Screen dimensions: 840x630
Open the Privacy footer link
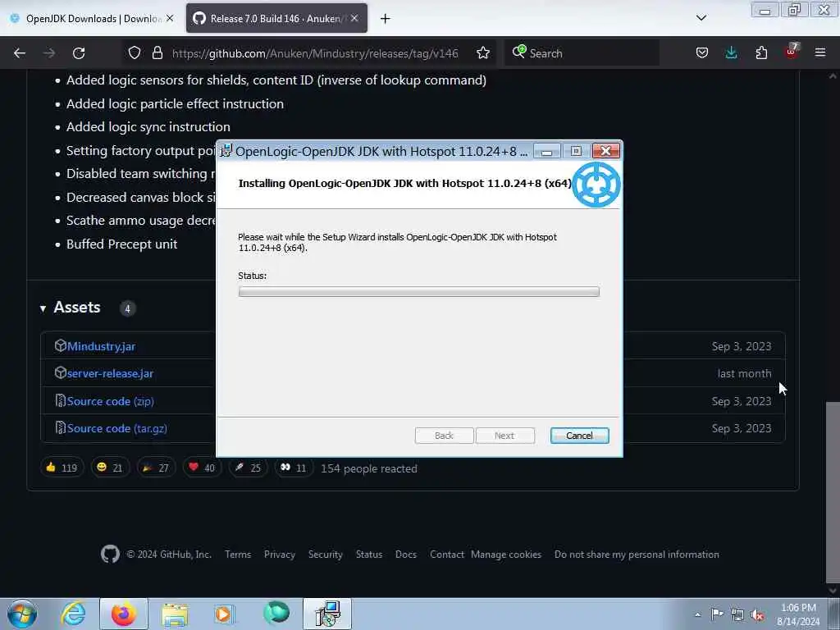tap(280, 555)
